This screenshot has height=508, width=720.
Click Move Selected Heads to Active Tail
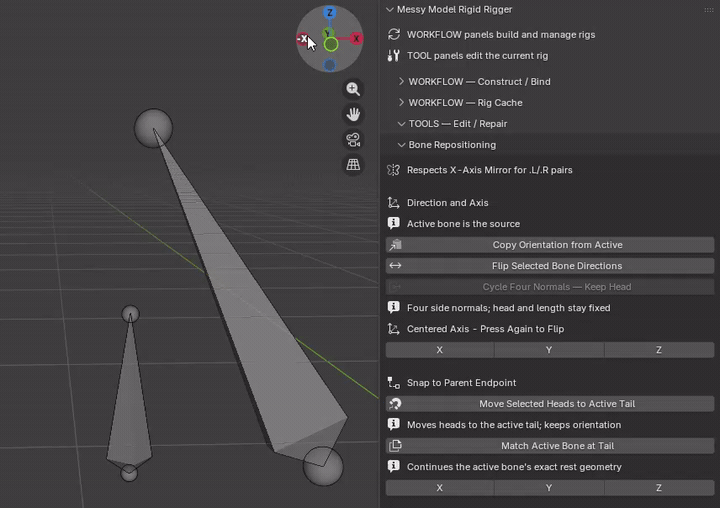click(x=550, y=404)
